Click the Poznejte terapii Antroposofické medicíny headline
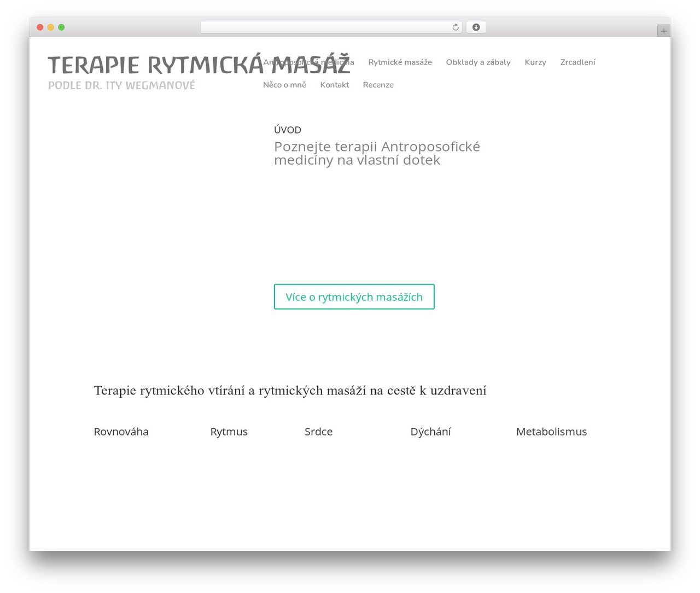The image size is (700, 593). point(377,153)
